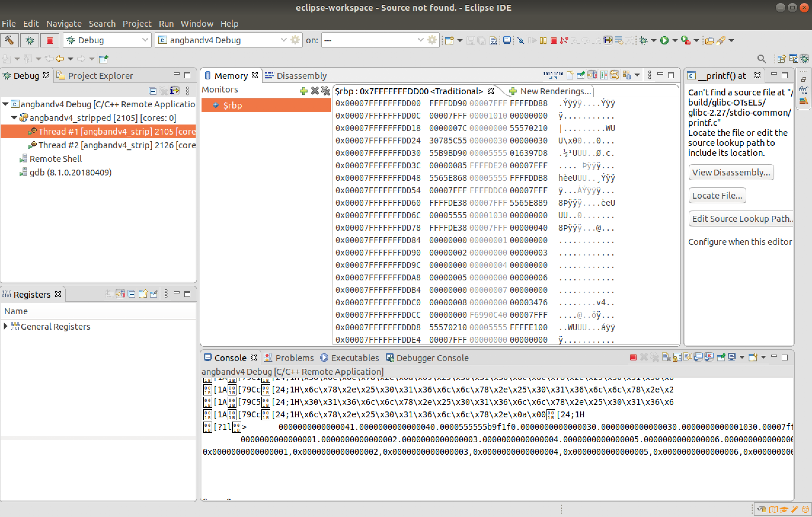Click the Suspend (pause) toolbar icon
The height and width of the screenshot is (517, 812).
click(543, 41)
